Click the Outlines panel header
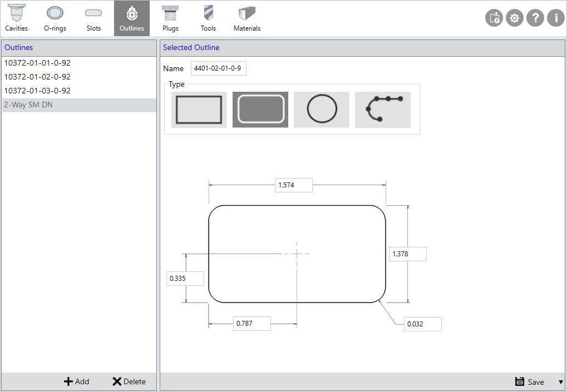Image resolution: width=567 pixels, height=392 pixels. pos(79,48)
